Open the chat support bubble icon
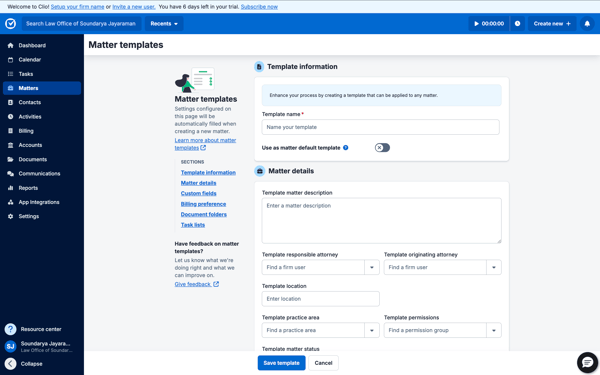This screenshot has height=375, width=600. coord(587,362)
